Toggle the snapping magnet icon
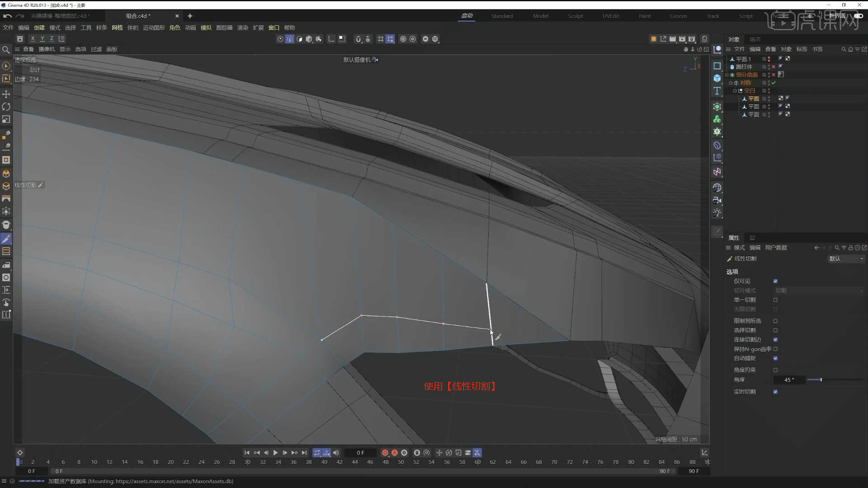Image resolution: width=868 pixels, height=488 pixels. coord(359,39)
